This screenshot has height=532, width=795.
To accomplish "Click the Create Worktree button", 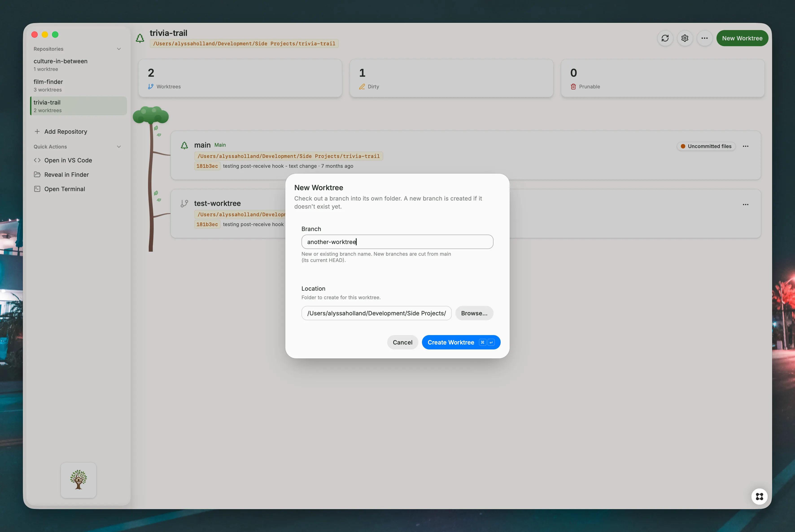I will (x=461, y=342).
